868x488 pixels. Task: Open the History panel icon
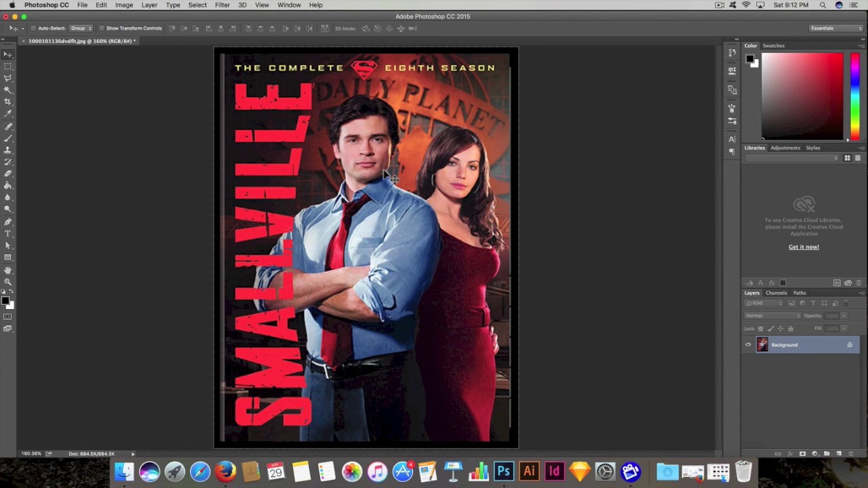pyautogui.click(x=732, y=52)
